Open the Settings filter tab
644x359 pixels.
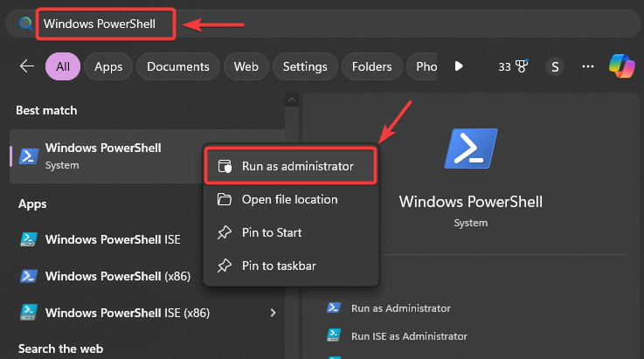click(x=305, y=66)
